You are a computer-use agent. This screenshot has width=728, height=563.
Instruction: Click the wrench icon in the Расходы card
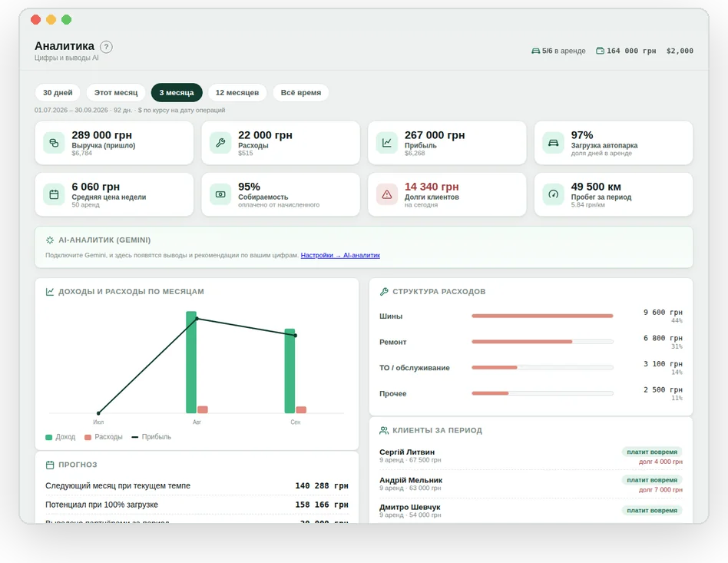click(x=220, y=143)
